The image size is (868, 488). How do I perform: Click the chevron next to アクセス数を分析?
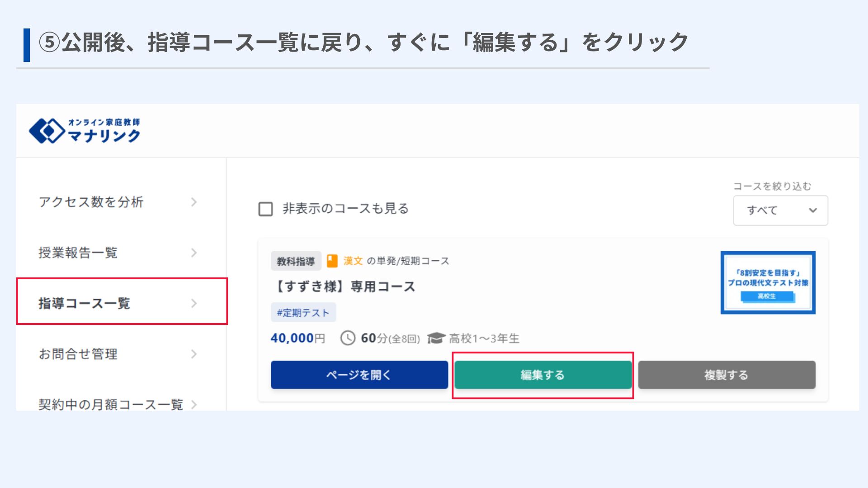tap(194, 202)
